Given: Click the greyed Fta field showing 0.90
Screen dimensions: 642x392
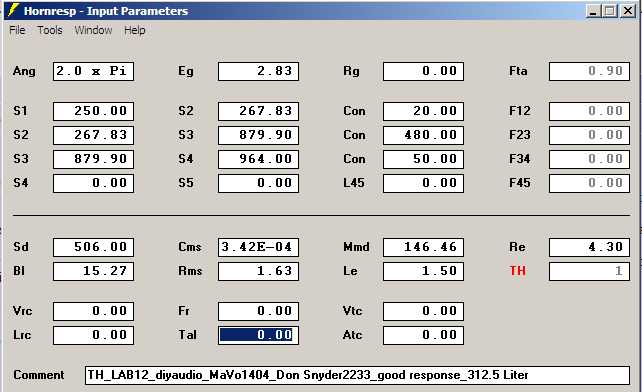Looking at the screenshot, I should (x=589, y=71).
